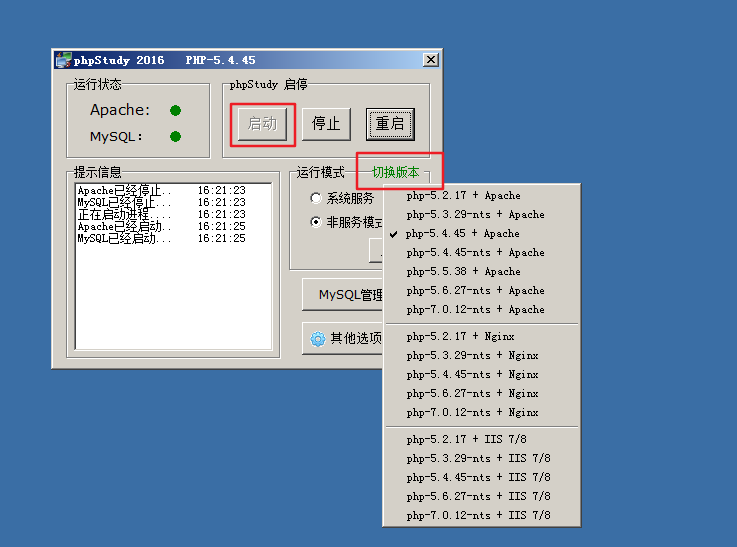This screenshot has height=547, width=737.
Task: Click the gear icon on 其他选项 button
Action: coord(318,338)
